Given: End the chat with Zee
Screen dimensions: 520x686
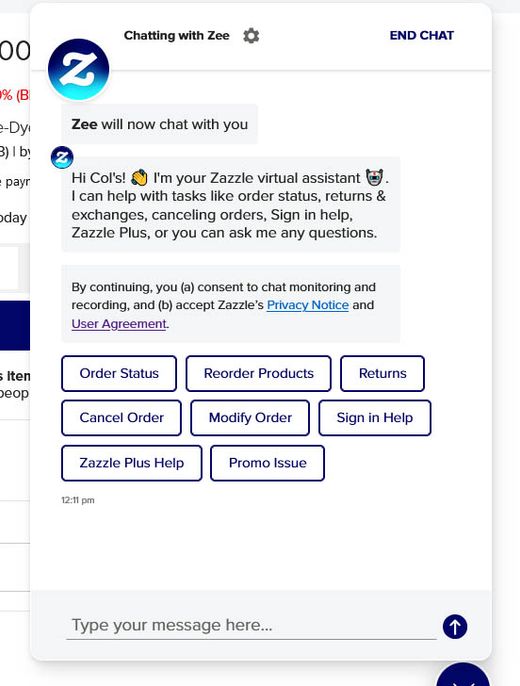Looking at the screenshot, I should pos(422,35).
